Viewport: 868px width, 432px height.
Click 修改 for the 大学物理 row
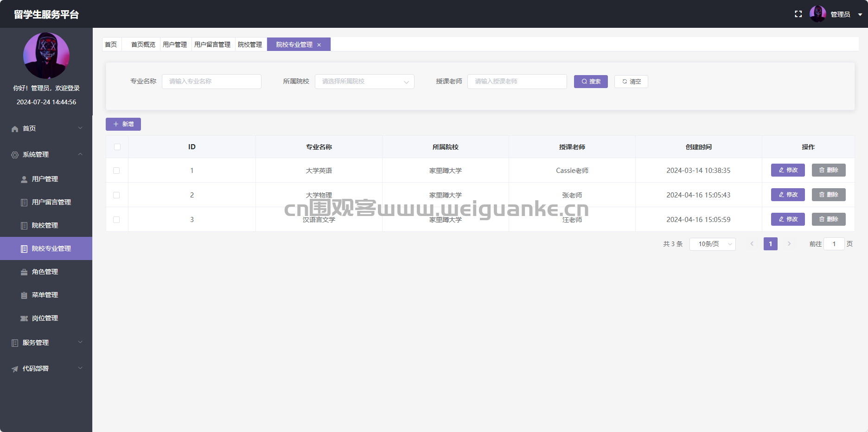(788, 195)
